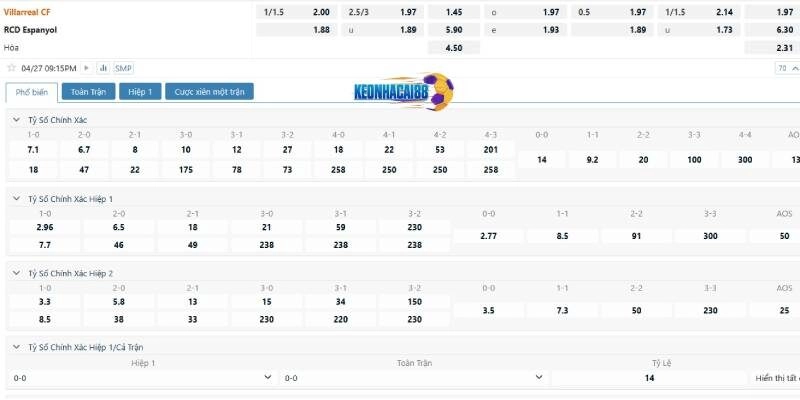
Task: Open the match statistics chart icon
Action: tap(103, 68)
